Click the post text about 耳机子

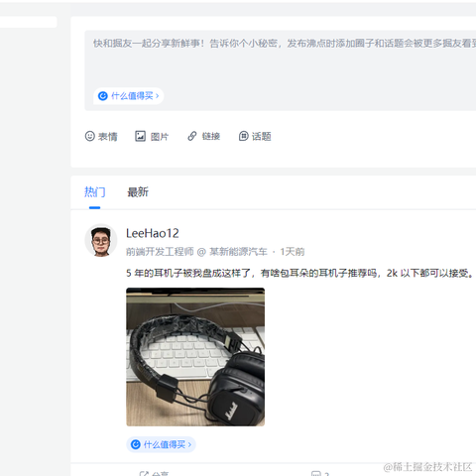(299, 273)
